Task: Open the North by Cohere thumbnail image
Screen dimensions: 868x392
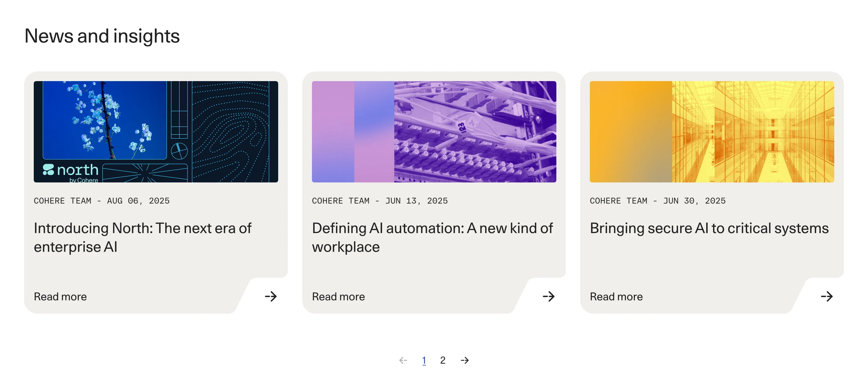Action: coord(156,132)
